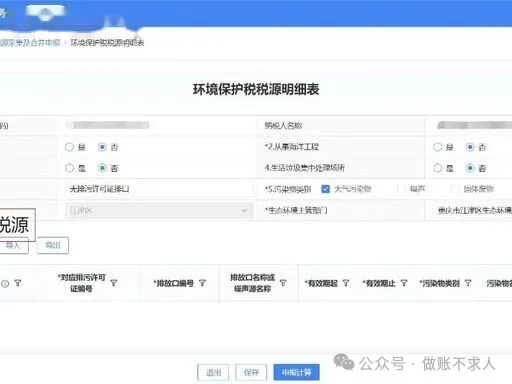Select 否 for 4.生活垃圾集中处理场所
The image size is (512, 384).
click(x=470, y=168)
